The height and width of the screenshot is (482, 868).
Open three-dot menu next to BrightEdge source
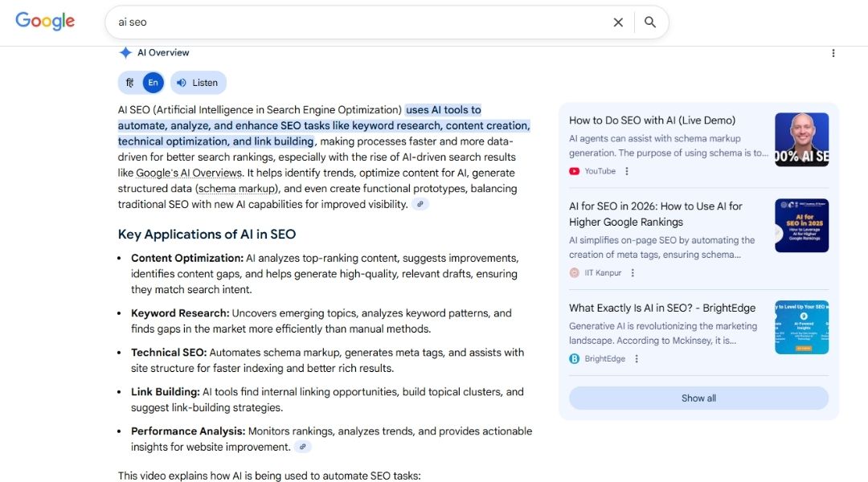click(x=637, y=359)
